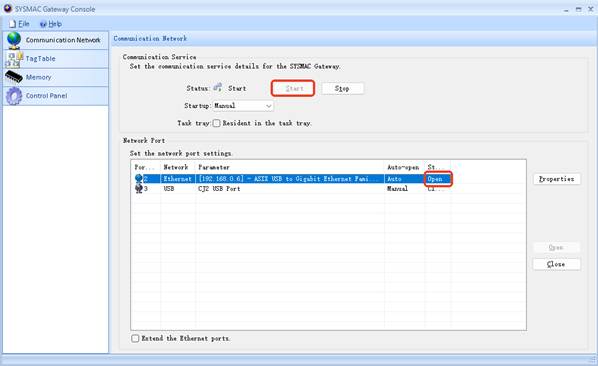Stop the communication service
The height and width of the screenshot is (366, 598).
[342, 88]
